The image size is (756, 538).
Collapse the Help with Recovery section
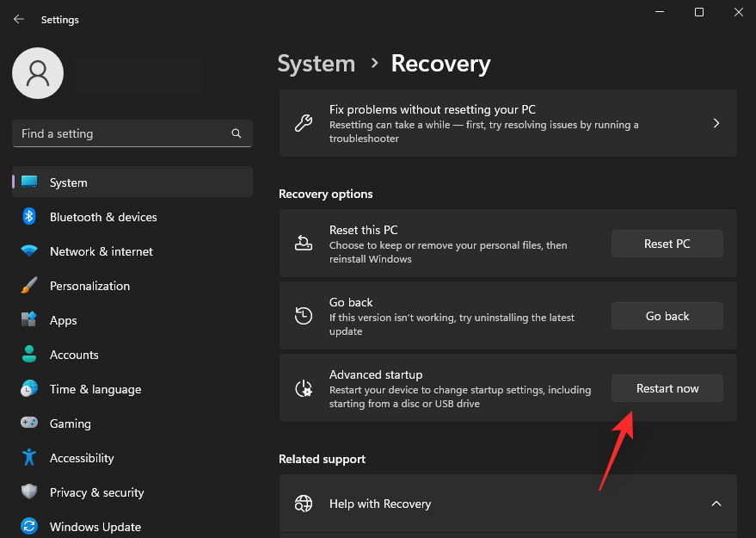(716, 504)
